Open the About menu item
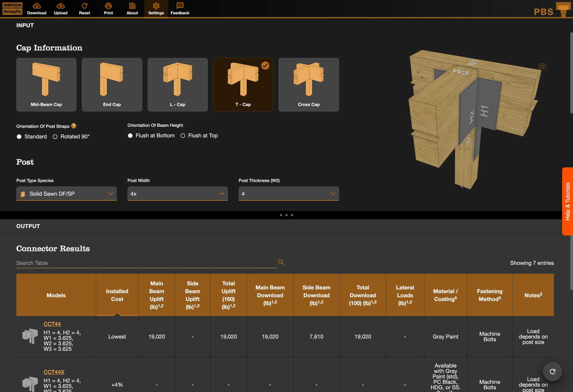573x392 pixels. 132,9
